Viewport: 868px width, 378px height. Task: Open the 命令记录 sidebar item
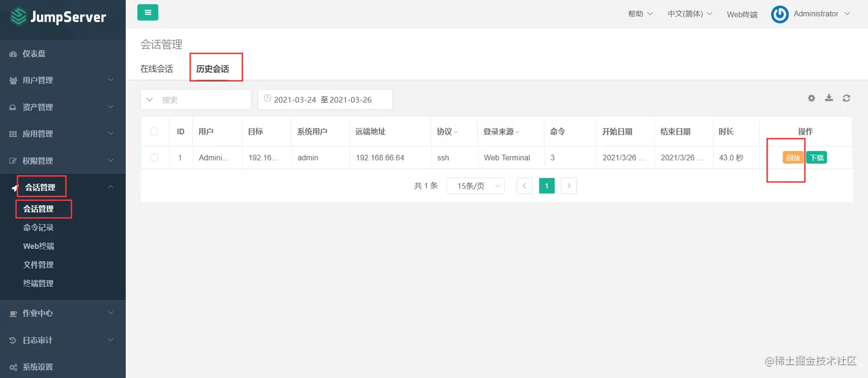pyautogui.click(x=38, y=227)
